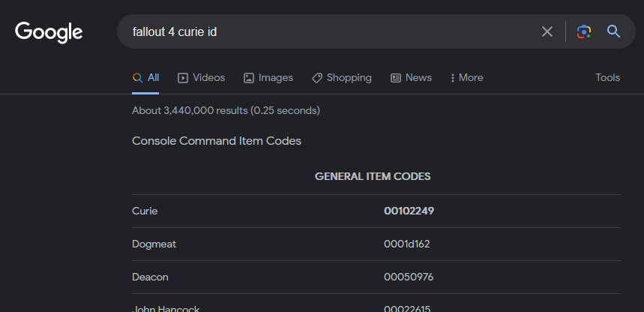Click the Images picture icon

249,78
